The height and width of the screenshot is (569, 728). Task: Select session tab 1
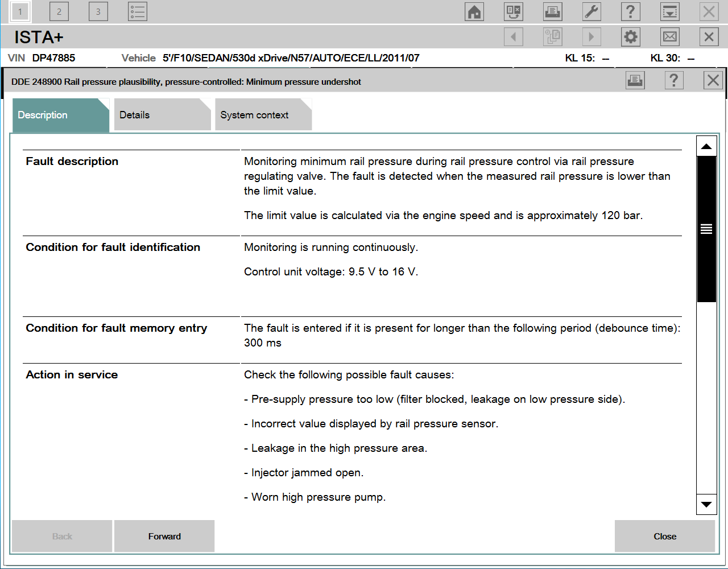click(20, 11)
